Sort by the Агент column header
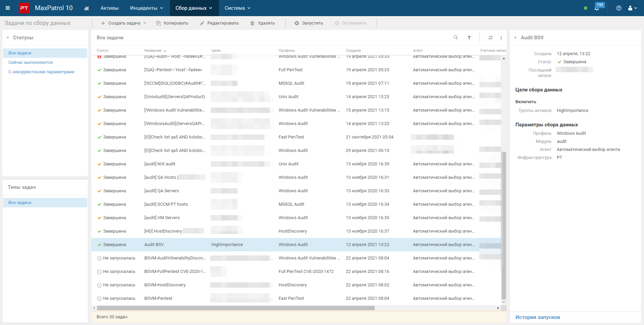 click(x=418, y=50)
